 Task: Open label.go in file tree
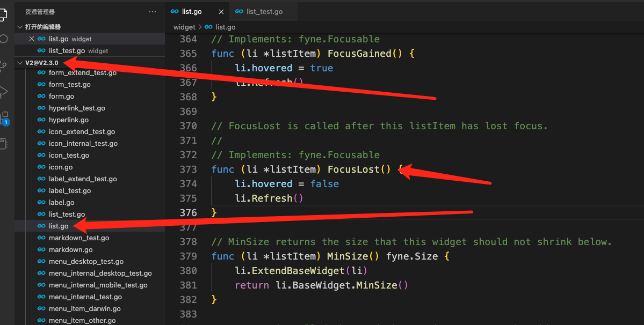coord(62,203)
